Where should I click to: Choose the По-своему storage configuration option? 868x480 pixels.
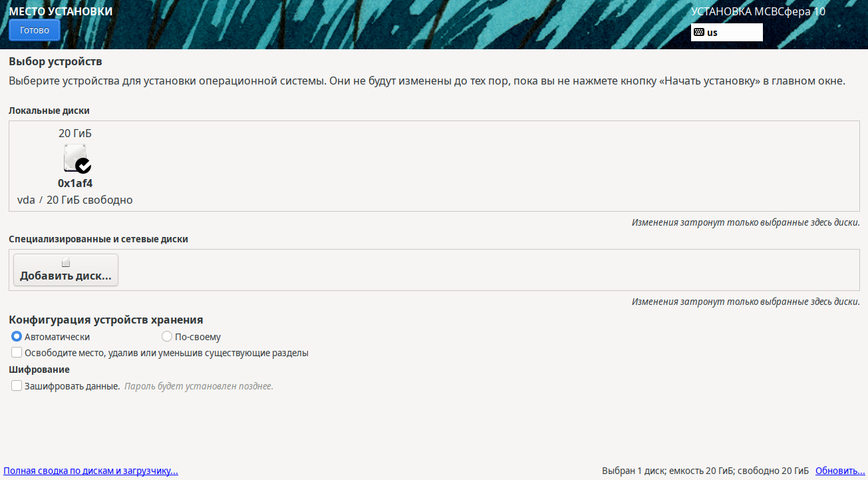(167, 337)
